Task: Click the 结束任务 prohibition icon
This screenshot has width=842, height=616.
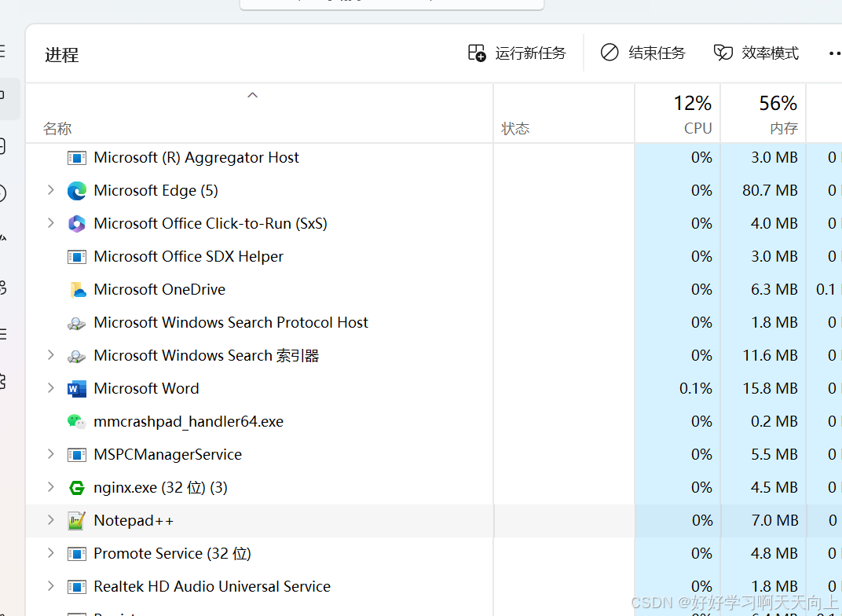Action: 610,52
